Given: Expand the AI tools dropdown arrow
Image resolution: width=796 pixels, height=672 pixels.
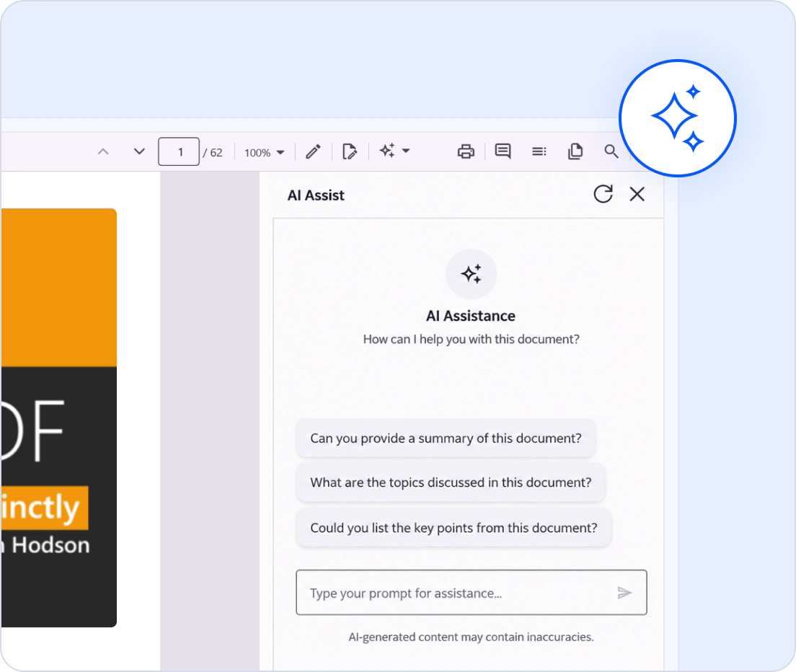Looking at the screenshot, I should pos(406,151).
